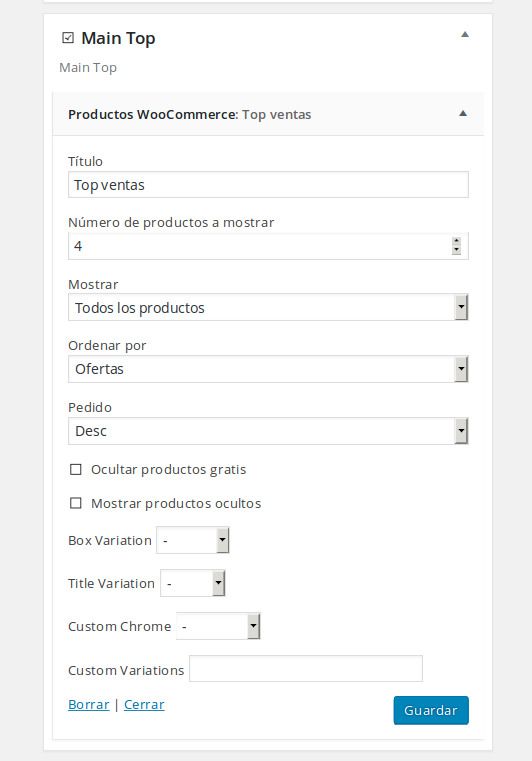
Task: Collapse the Main Top widget area arrow
Action: [x=465, y=34]
